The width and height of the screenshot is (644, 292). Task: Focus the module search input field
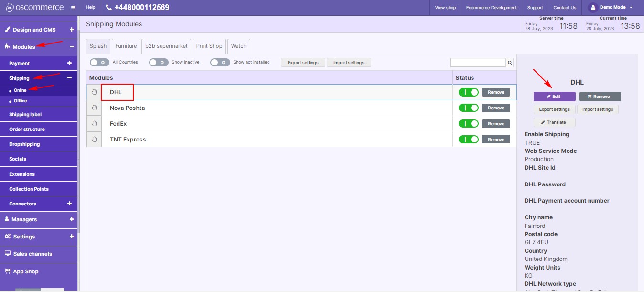[x=478, y=63]
